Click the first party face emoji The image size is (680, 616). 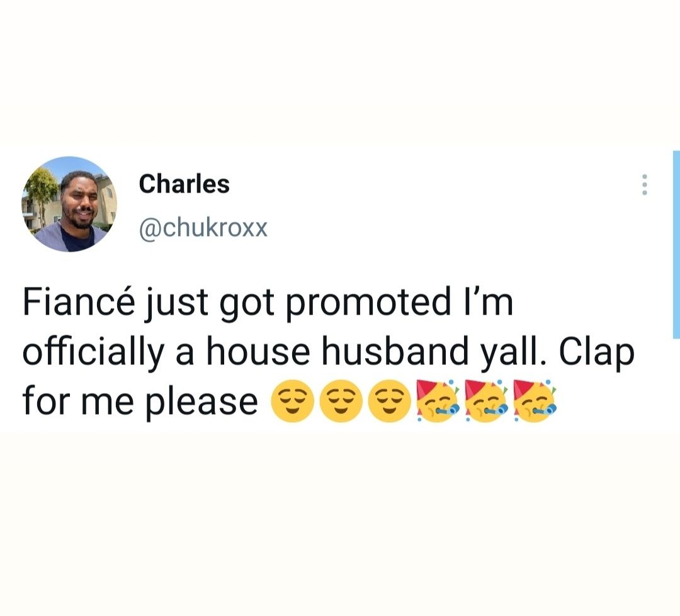tap(438, 403)
